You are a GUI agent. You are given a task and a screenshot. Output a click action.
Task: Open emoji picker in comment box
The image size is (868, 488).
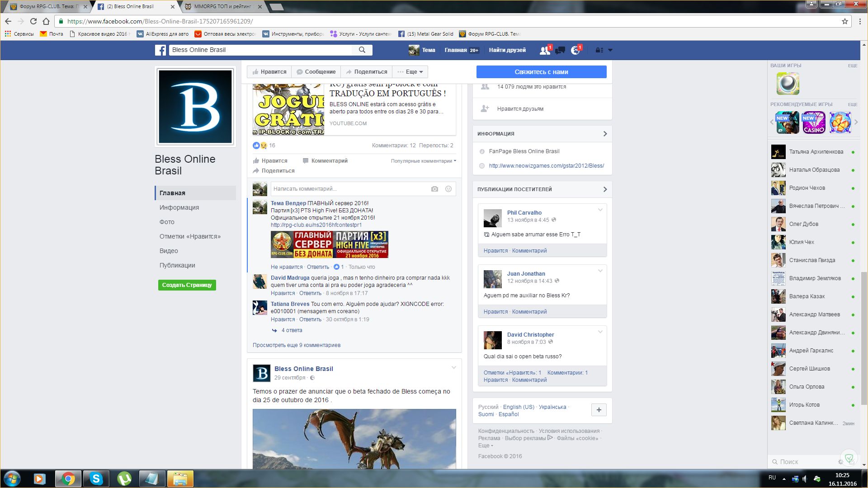coord(448,189)
